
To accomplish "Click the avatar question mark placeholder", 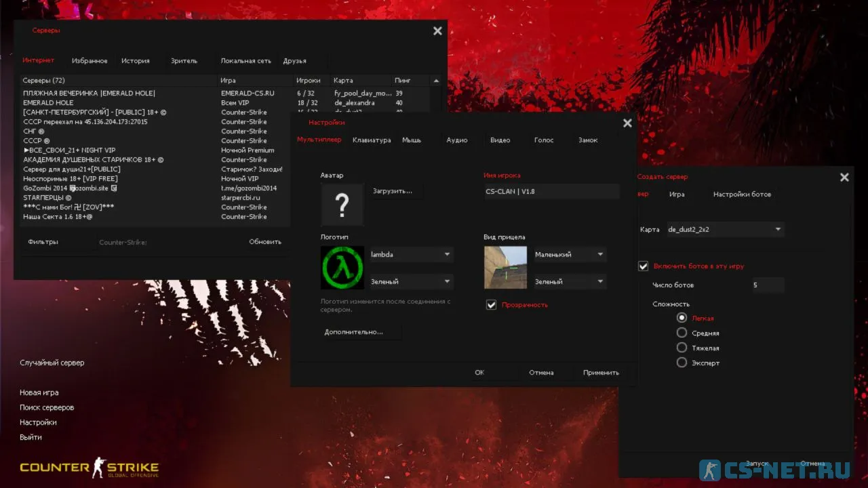I will [342, 204].
